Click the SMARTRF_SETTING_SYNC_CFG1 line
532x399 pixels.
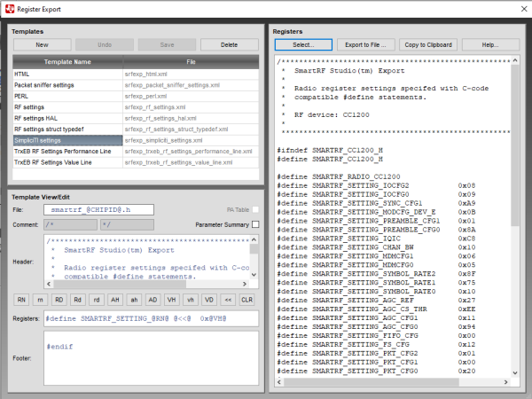pyautogui.click(x=376, y=203)
